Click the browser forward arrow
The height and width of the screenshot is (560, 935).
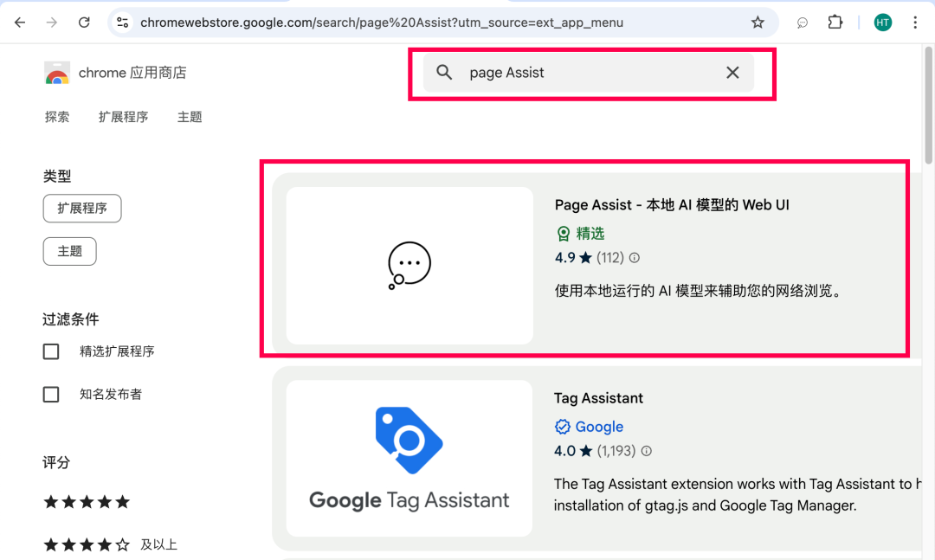52,23
